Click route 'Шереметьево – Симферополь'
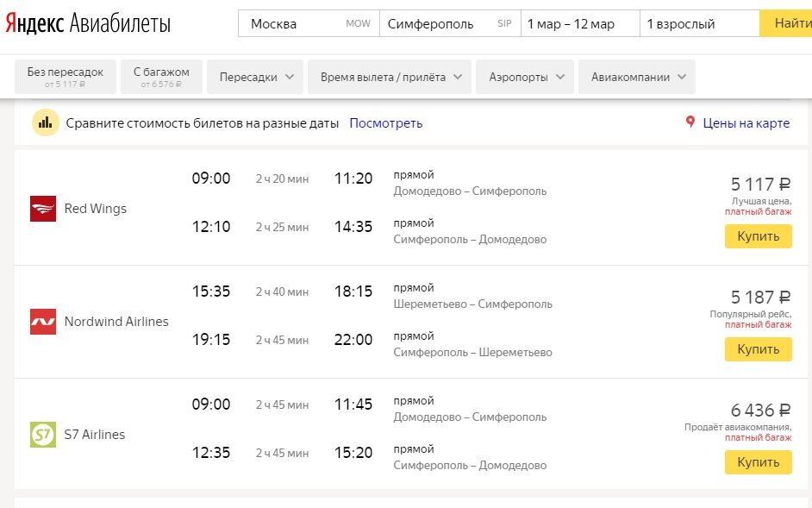 click(x=472, y=304)
